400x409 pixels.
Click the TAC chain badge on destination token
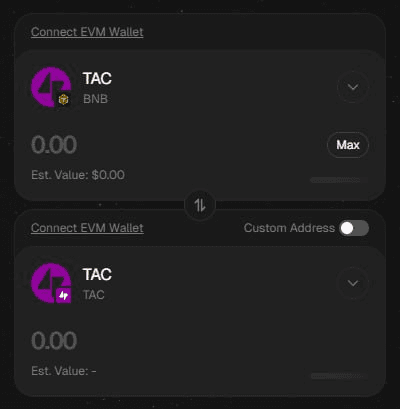(x=63, y=295)
